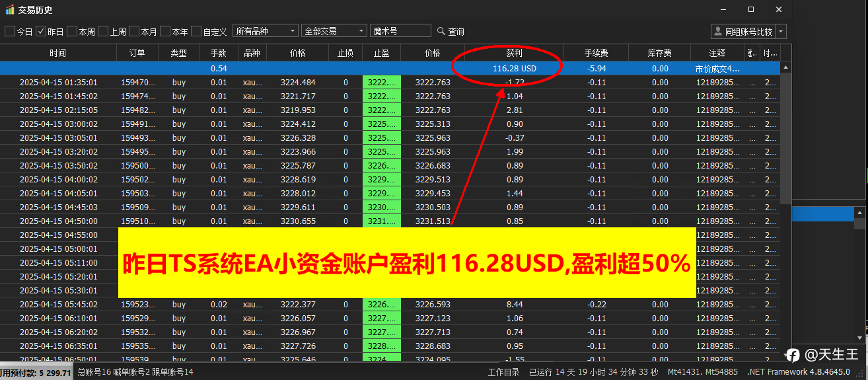Click the 库存费 column header
Image resolution: width=868 pixels, height=380 pixels.
(x=660, y=53)
